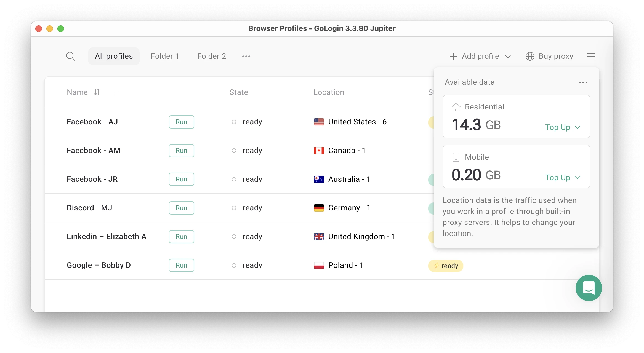644x353 pixels.
Task: Select the Discord - MJ profile name
Action: [89, 208]
